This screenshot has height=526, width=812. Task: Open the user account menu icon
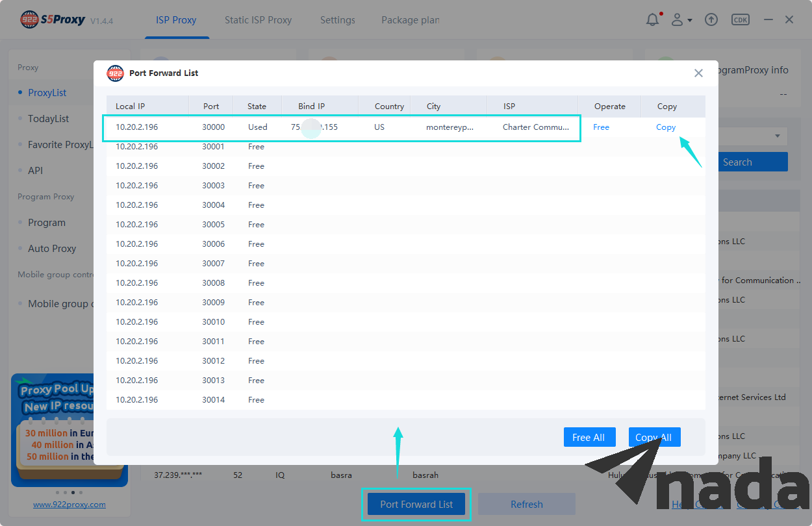pyautogui.click(x=681, y=20)
